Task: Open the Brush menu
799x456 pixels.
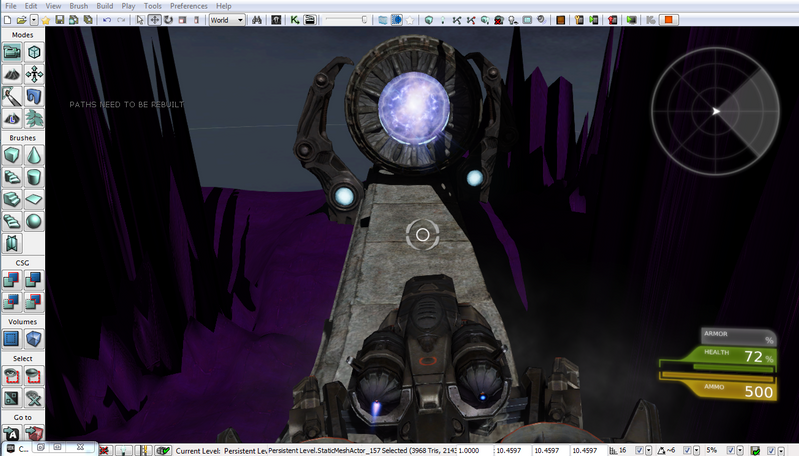Action: (x=78, y=6)
